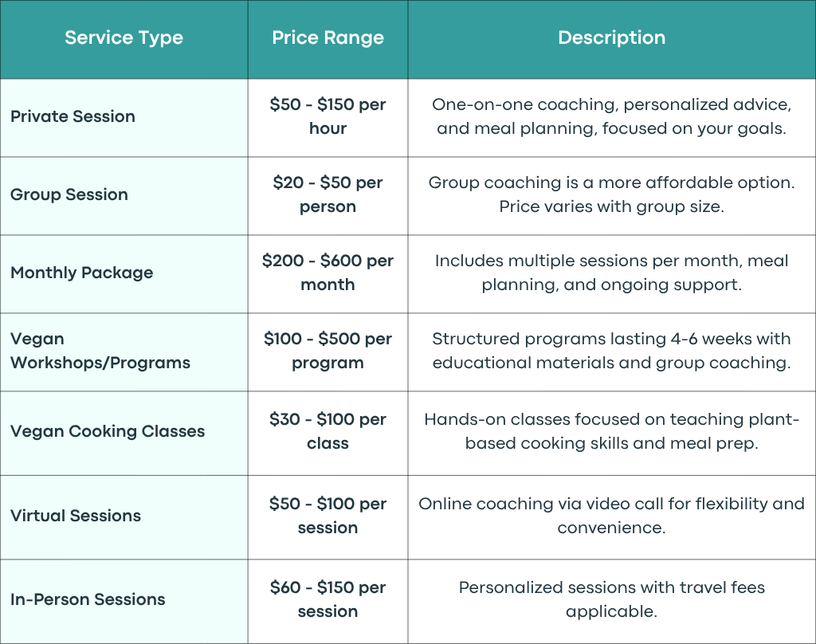816x644 pixels.
Task: Click the $60 - $150 per session price
Action: coord(328,599)
